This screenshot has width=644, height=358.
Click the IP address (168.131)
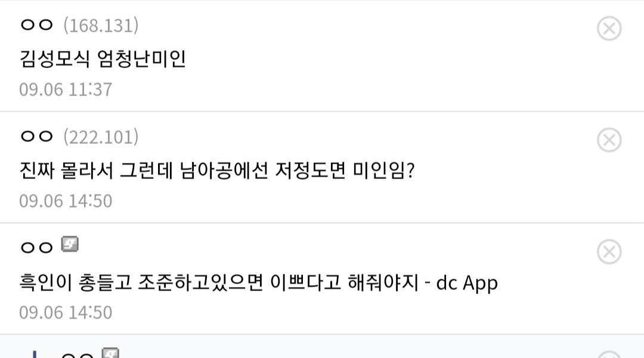tap(101, 25)
